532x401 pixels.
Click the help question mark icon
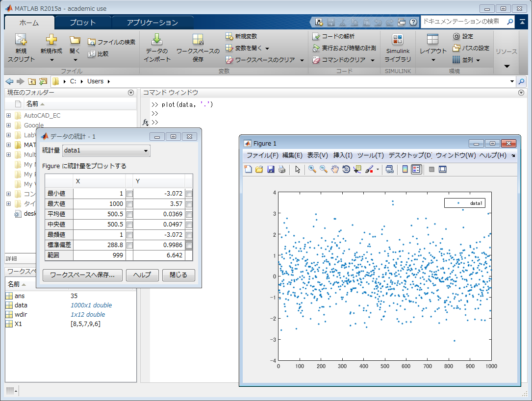pyautogui.click(x=413, y=22)
